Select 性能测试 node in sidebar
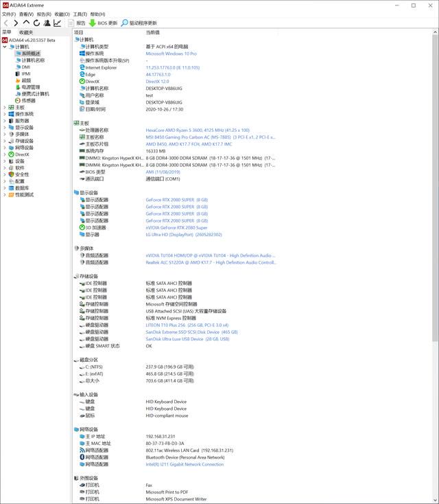The height and width of the screenshot is (504, 439). tap(21, 195)
